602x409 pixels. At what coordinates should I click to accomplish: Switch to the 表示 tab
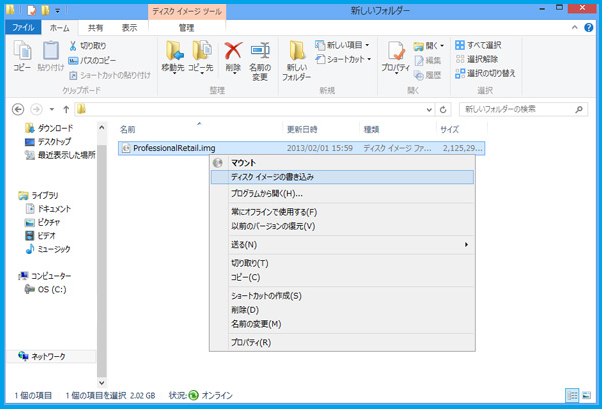coord(129,28)
